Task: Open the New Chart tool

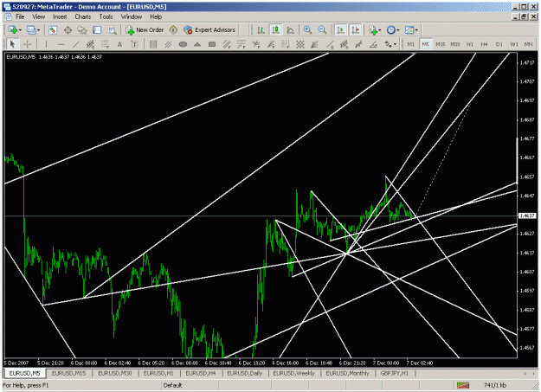Action: 13,30
